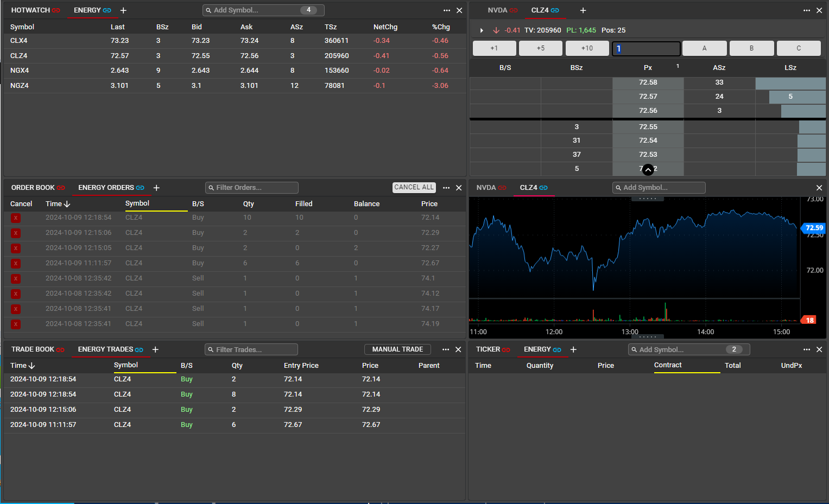Sort trades by the Time column arrow
This screenshot has width=829, height=504.
click(x=31, y=366)
